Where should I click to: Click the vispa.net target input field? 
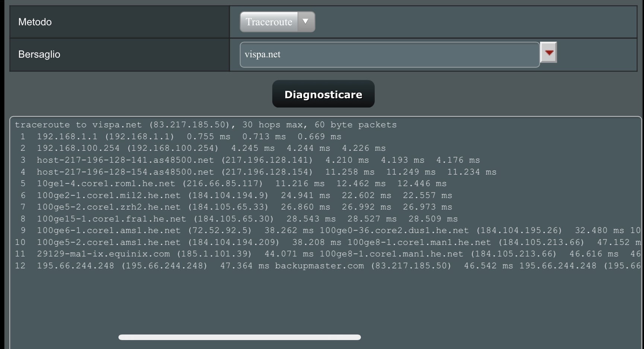click(x=390, y=55)
